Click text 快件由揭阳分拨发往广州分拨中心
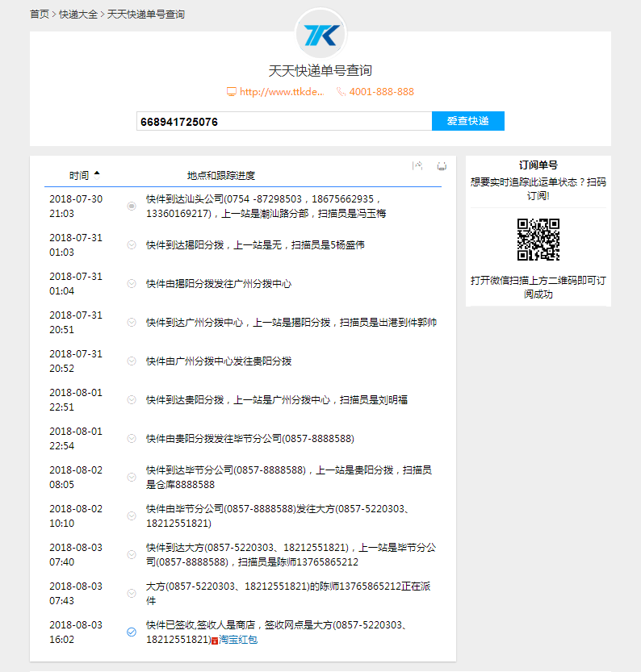Image resolution: width=641 pixels, height=672 pixels. 219,284
